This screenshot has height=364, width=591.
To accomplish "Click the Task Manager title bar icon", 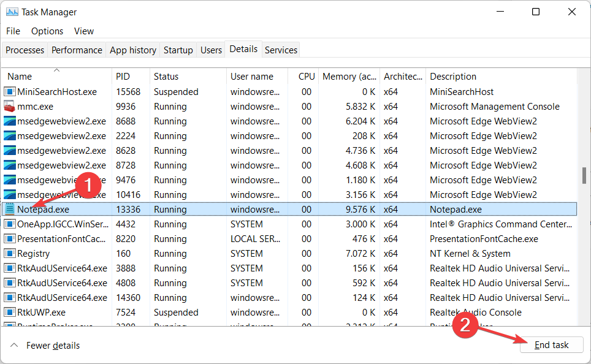I will pyautogui.click(x=12, y=12).
